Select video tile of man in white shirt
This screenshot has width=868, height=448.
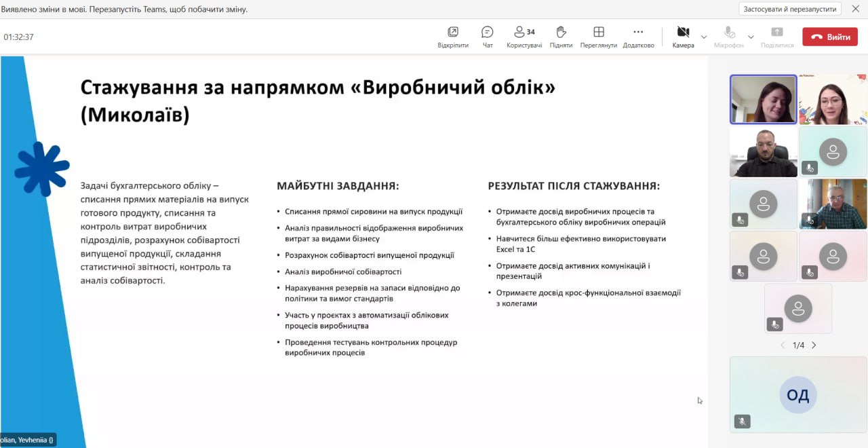(764, 152)
